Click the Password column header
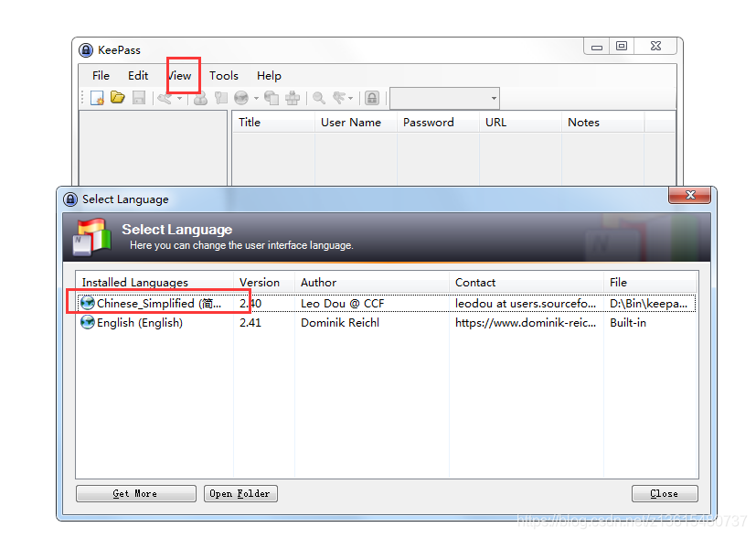This screenshot has width=756, height=538. [438, 123]
